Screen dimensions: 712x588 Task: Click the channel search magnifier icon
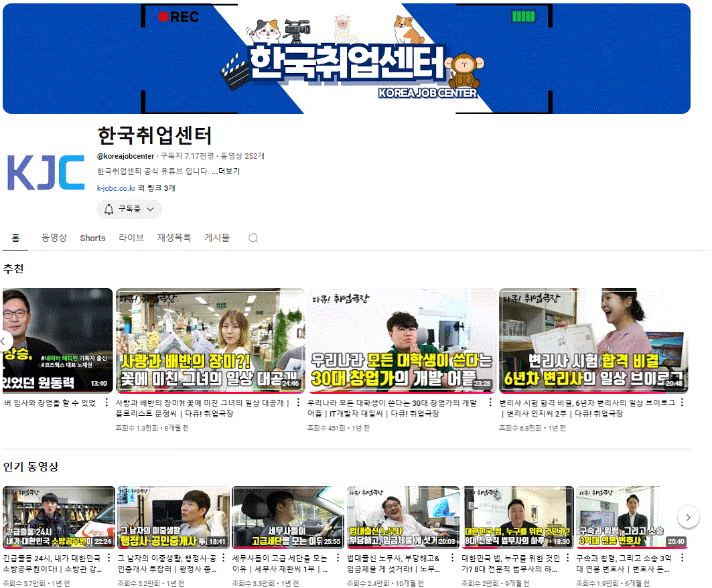[253, 238]
